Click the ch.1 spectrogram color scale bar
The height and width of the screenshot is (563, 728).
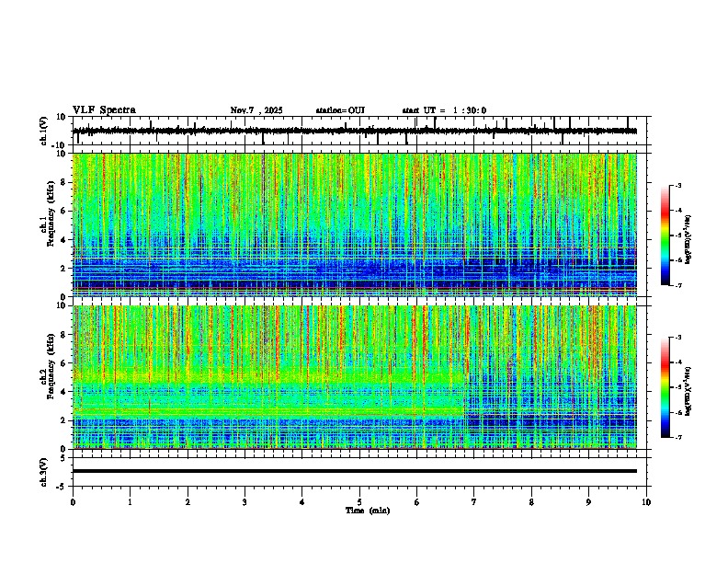click(x=665, y=236)
